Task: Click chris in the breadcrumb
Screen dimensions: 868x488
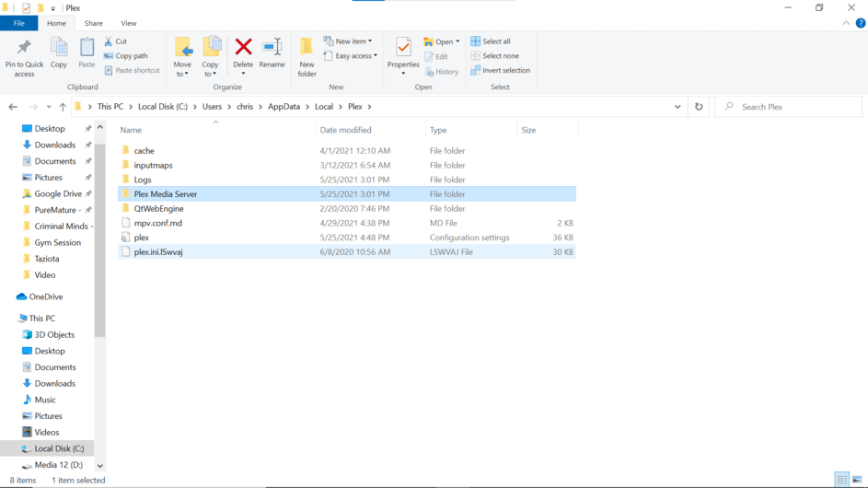Action: 245,107
